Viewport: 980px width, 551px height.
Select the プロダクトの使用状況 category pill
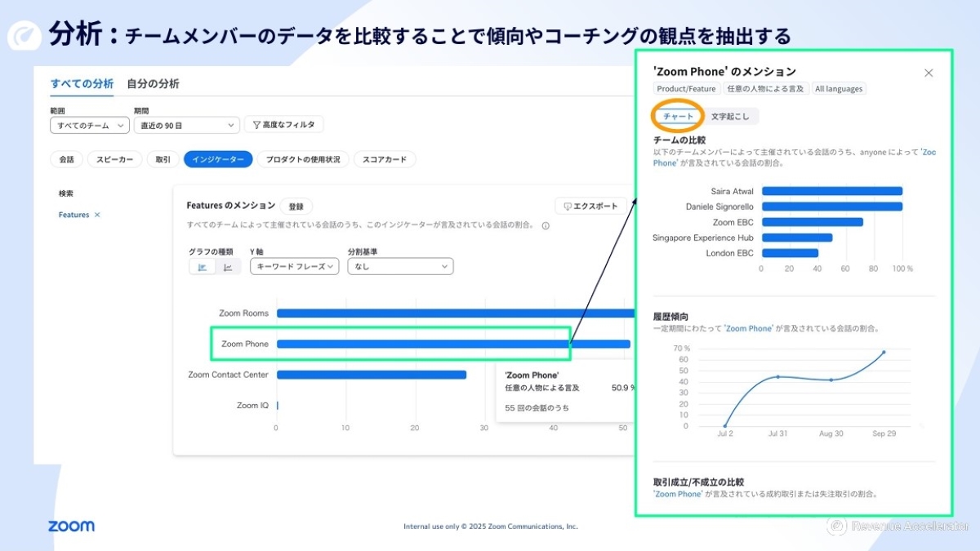tap(303, 159)
